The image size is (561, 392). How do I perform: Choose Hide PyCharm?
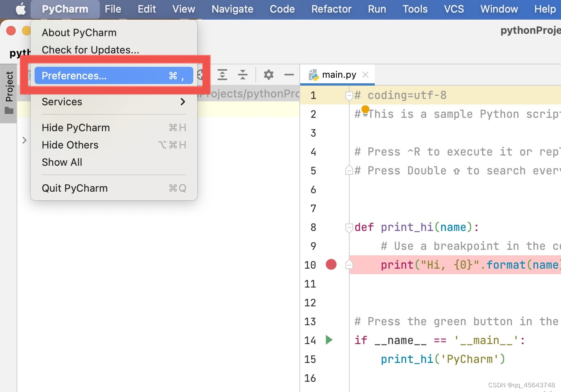[x=114, y=128]
